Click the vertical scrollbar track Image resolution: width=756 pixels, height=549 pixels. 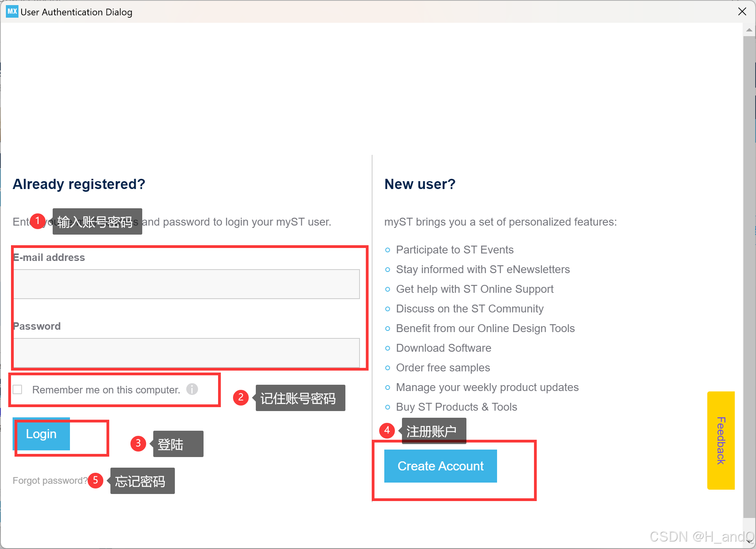749,275
